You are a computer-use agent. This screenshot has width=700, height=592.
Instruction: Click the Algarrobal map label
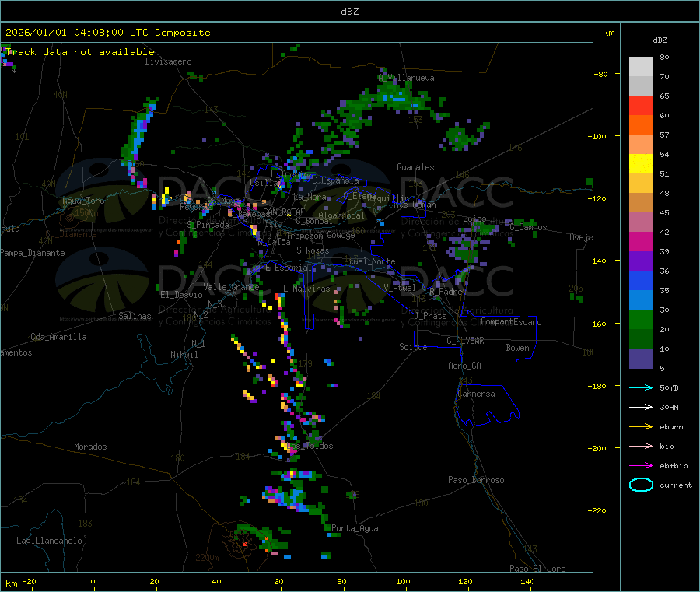point(341,215)
